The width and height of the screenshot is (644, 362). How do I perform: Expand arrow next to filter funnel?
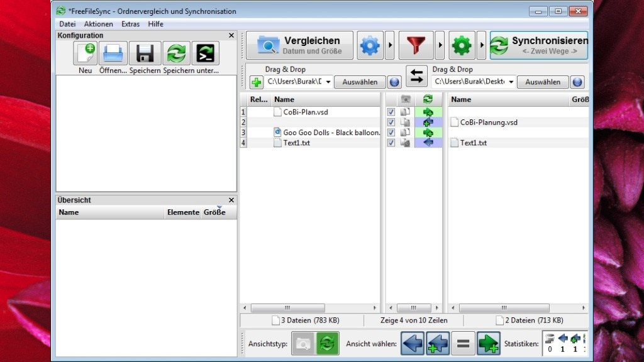click(440, 45)
